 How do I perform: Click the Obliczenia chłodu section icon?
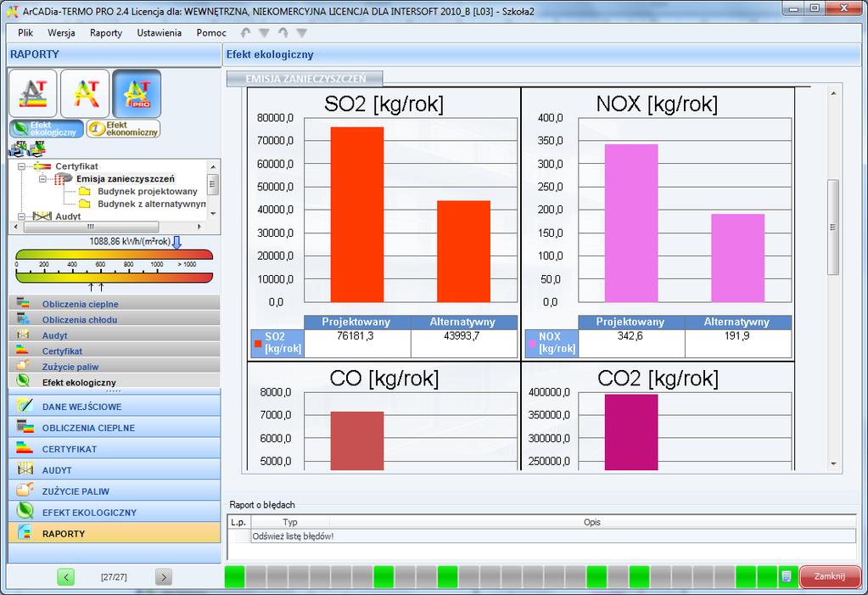click(23, 318)
